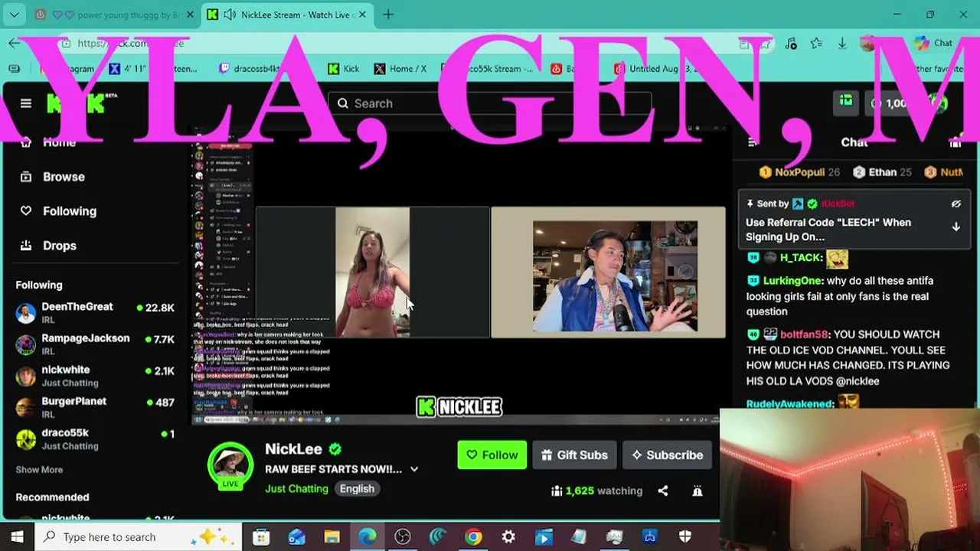Open the dracossb4k Twitch bookmark
This screenshot has width=980, height=551.
[x=251, y=69]
